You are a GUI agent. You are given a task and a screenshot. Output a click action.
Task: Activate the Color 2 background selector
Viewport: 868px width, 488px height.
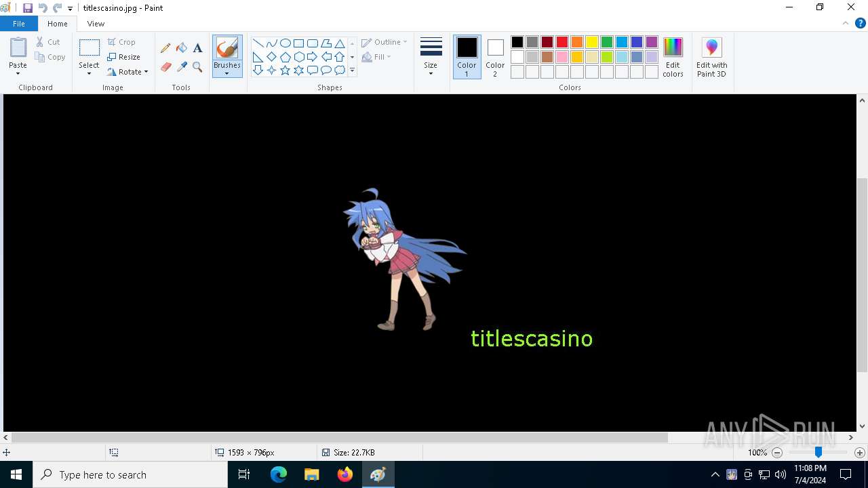tap(495, 57)
